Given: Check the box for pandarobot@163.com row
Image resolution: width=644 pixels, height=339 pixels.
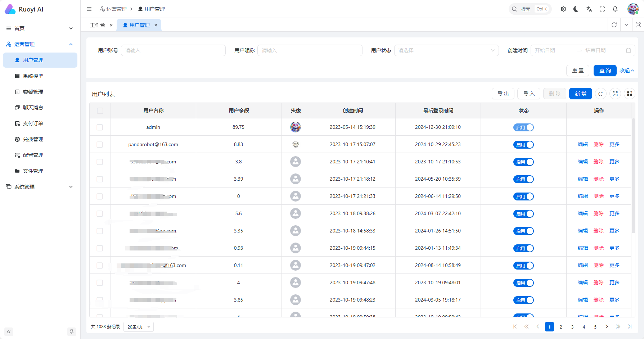Looking at the screenshot, I should click(x=100, y=145).
